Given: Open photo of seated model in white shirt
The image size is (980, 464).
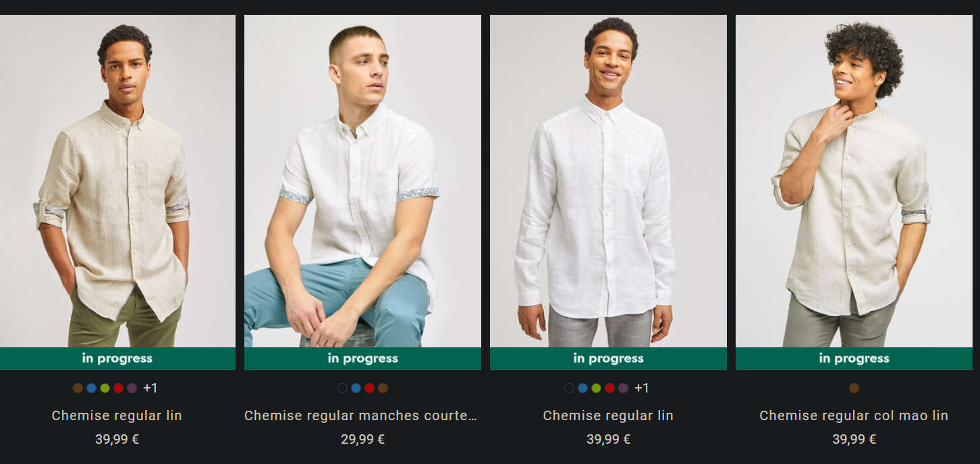Looking at the screenshot, I should [x=362, y=181].
